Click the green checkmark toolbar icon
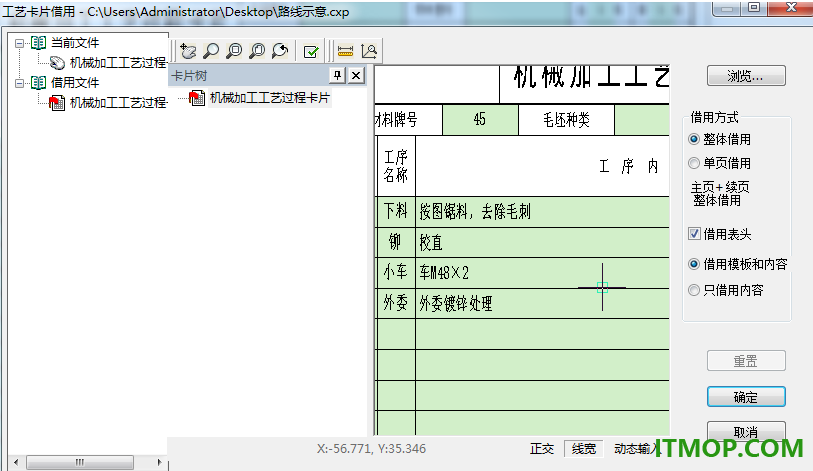Viewport: 813px width, 471px height. (311, 51)
